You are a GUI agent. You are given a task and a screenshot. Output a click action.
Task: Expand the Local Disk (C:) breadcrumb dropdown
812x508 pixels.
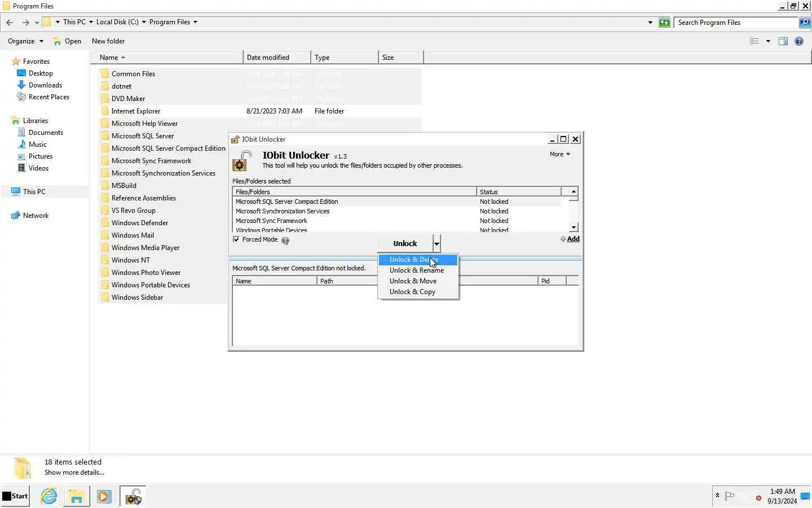[144, 22]
